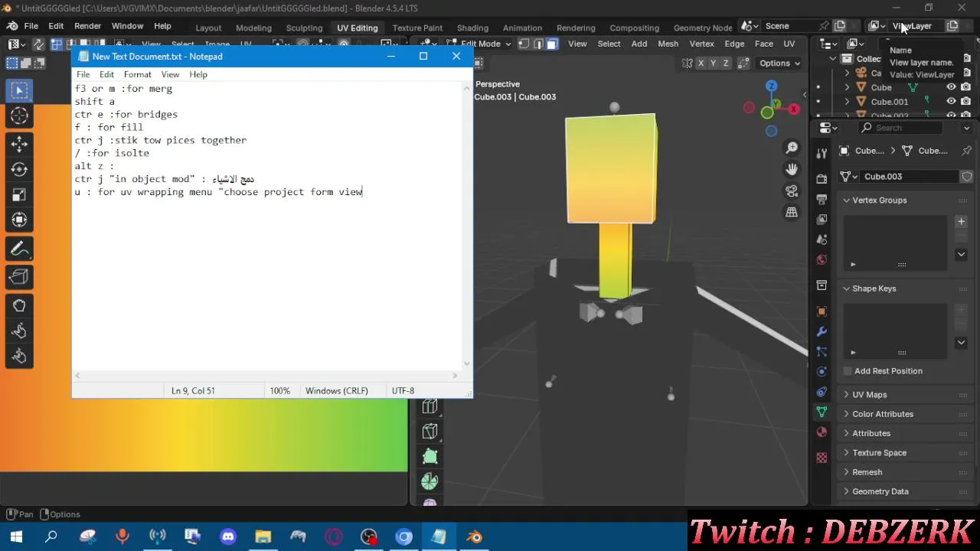Select the Rotate tool in UV toolbar
The image size is (980, 551).
[x=19, y=169]
